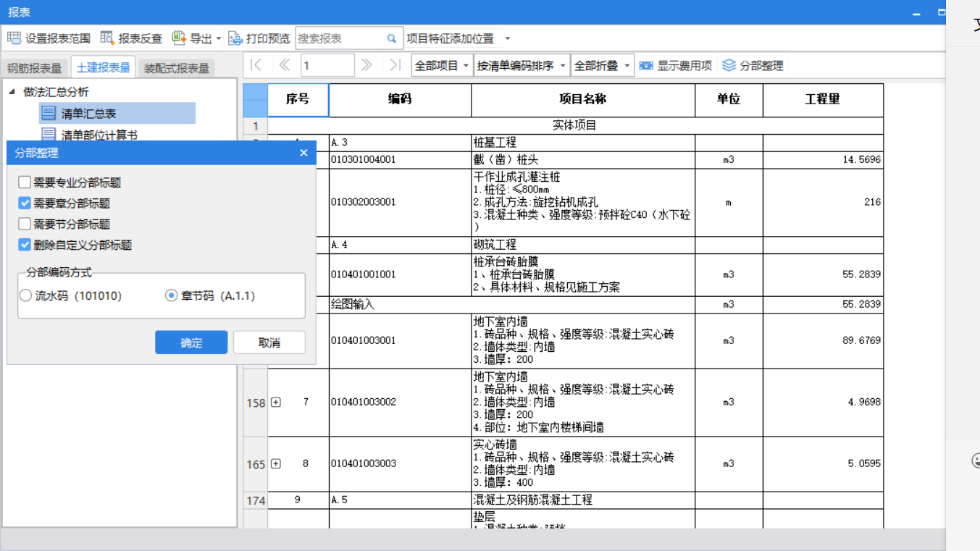
Task: Uncheck 删除自定义分部标题 option
Action: pos(25,245)
